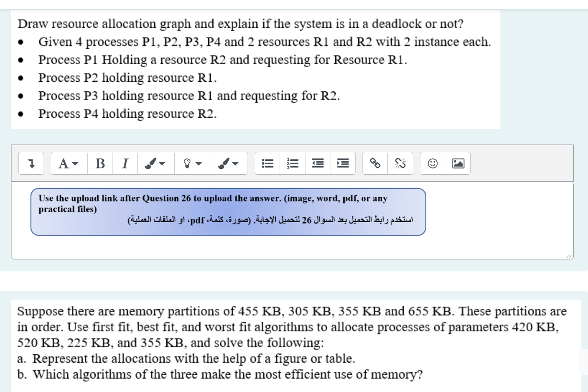Toggle bold formatting
The height and width of the screenshot is (392, 588).
point(101,163)
